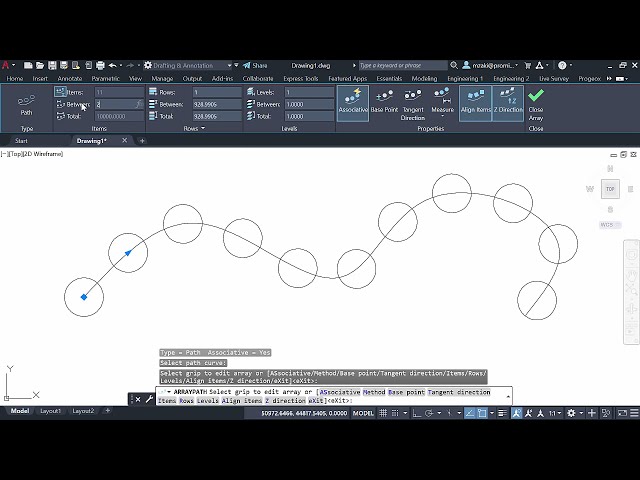Open the Home ribbon tab
The width and height of the screenshot is (640, 480).
pyautogui.click(x=15, y=78)
